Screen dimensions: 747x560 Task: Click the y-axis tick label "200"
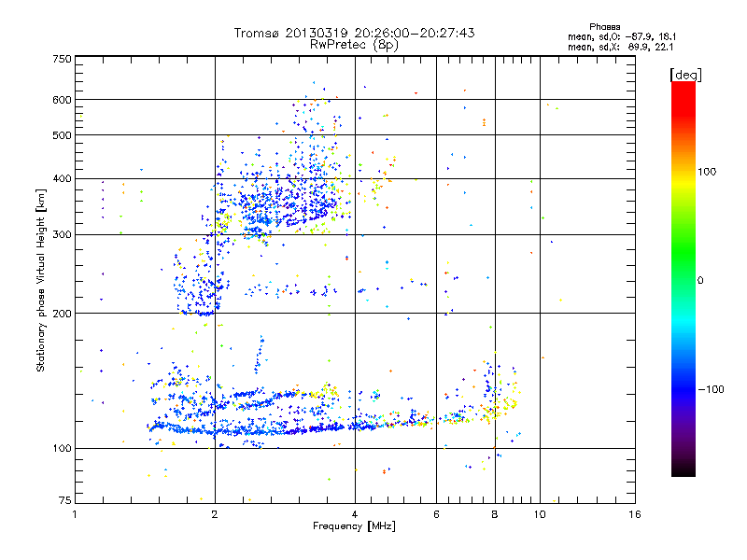click(x=62, y=314)
